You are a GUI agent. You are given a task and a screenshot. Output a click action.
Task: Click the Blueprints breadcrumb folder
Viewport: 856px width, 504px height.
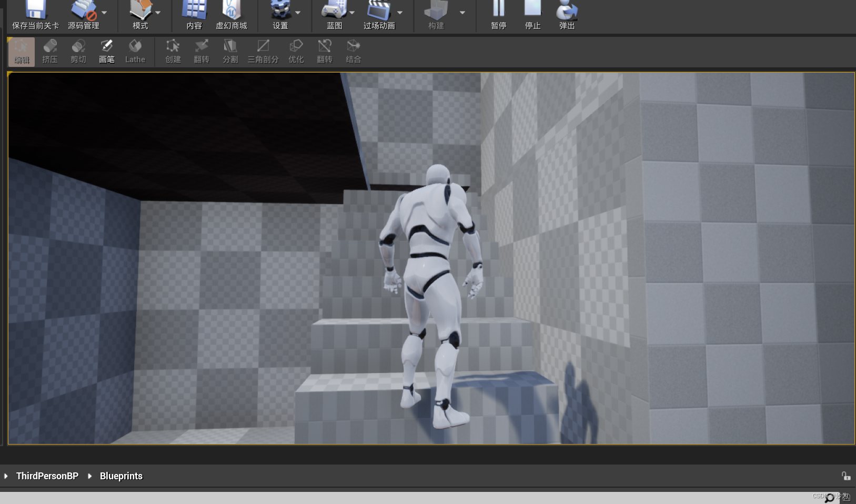click(x=121, y=476)
